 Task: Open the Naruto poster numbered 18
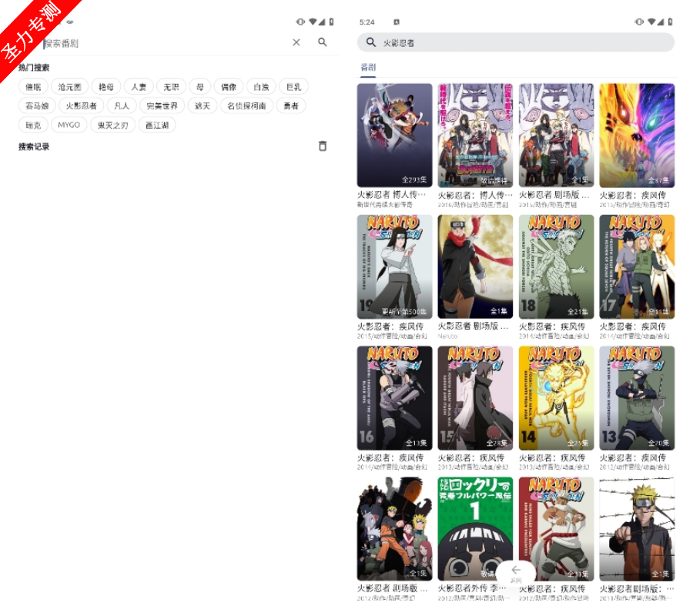(x=556, y=266)
